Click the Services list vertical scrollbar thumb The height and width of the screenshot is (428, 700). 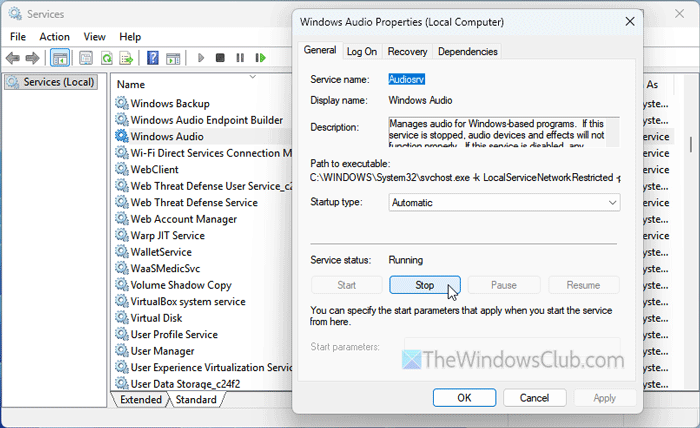(691, 144)
